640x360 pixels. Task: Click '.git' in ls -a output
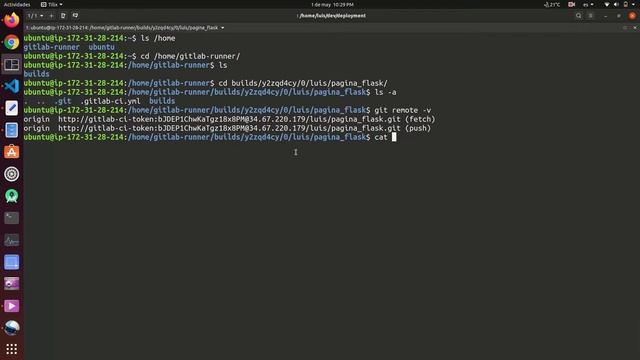coord(64,101)
